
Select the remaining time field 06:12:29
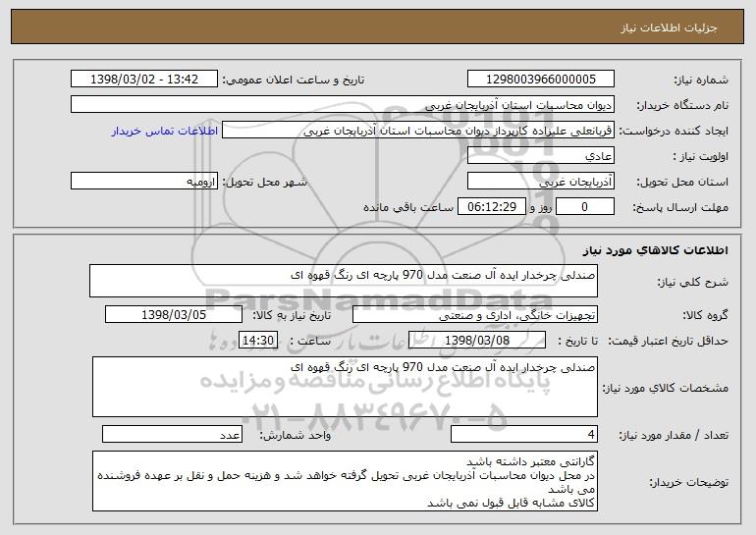pos(491,207)
